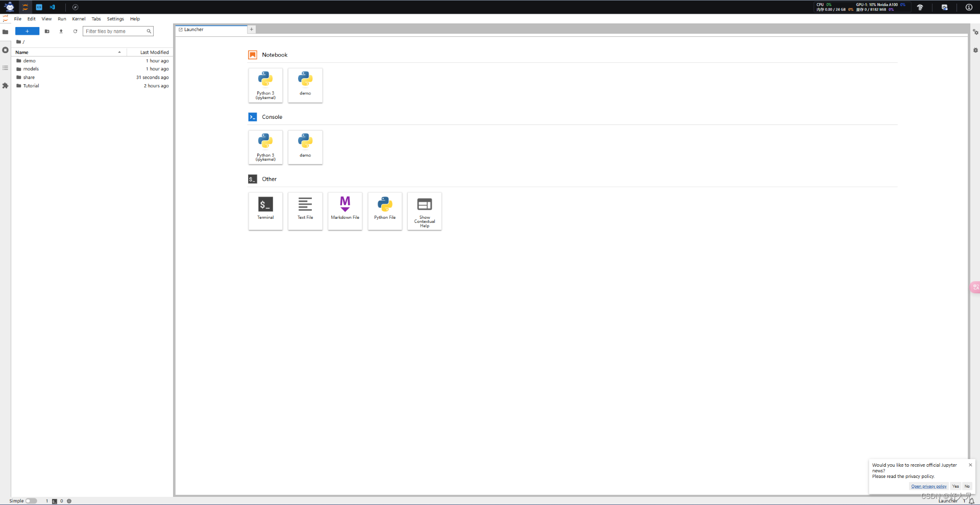Open the Settings menu
The image size is (980, 505).
pos(115,19)
